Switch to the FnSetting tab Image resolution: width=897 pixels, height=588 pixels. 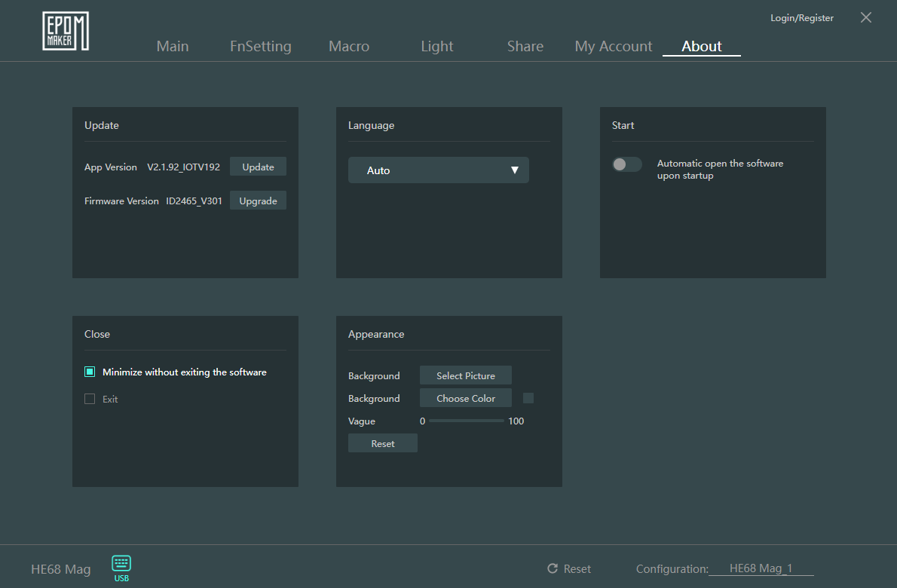tap(260, 46)
